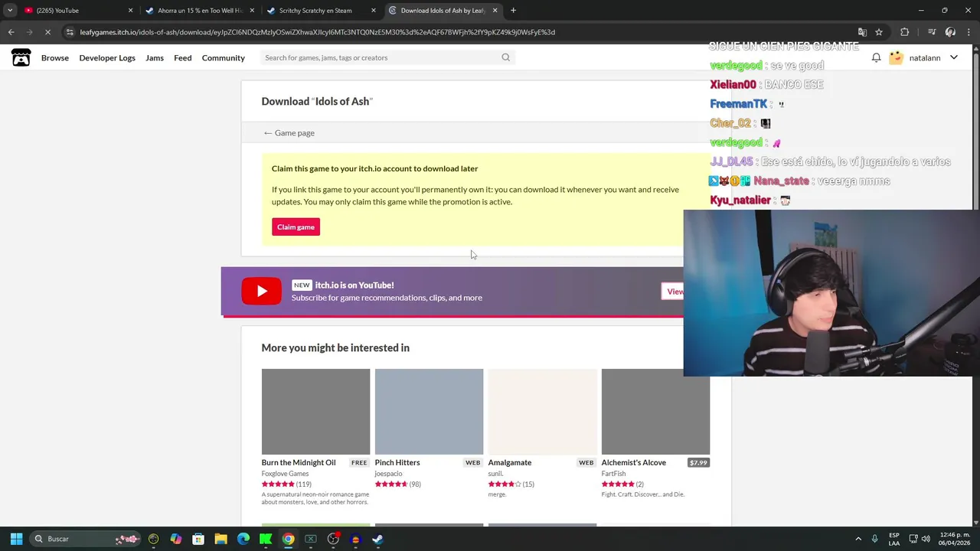Open Chrome three-dot menu
980x551 pixels.
pyautogui.click(x=969, y=32)
